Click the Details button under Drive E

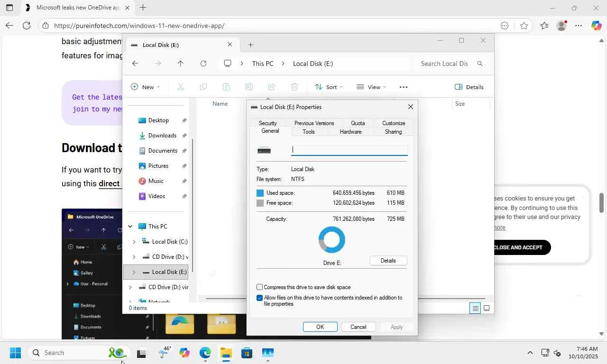388,261
